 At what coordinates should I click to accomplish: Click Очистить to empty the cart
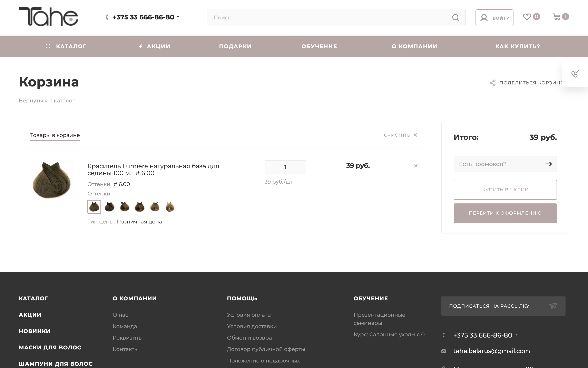point(397,135)
